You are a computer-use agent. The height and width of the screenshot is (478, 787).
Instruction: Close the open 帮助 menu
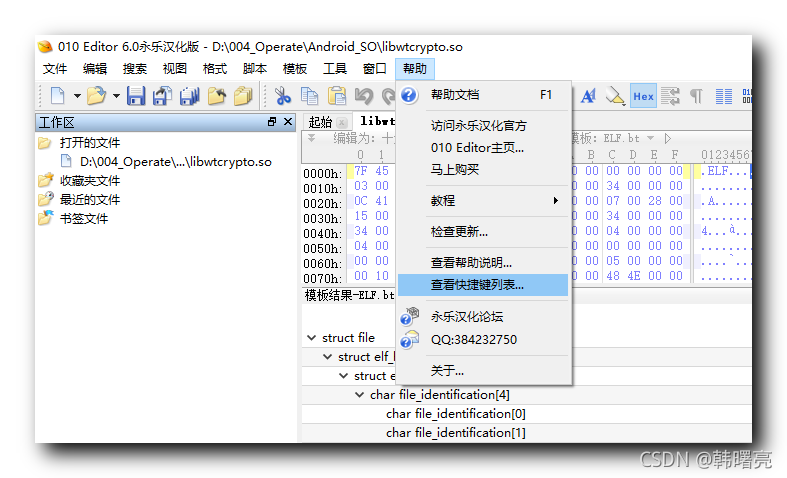pos(415,69)
